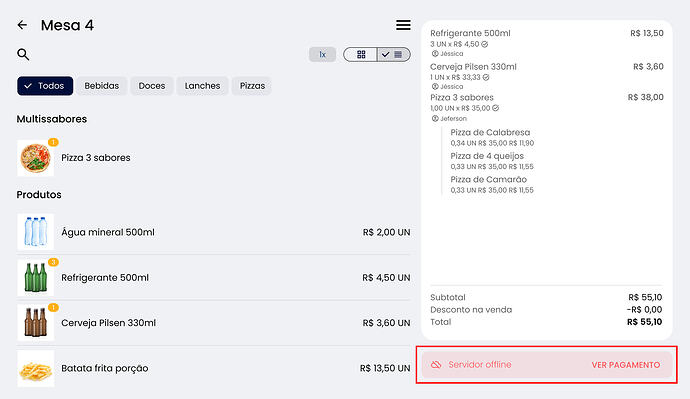Click the offline cloud icon

(436, 365)
